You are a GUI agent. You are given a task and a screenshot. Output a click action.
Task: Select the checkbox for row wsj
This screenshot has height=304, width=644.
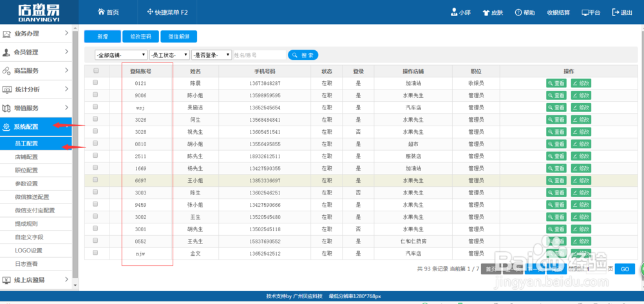point(96,107)
